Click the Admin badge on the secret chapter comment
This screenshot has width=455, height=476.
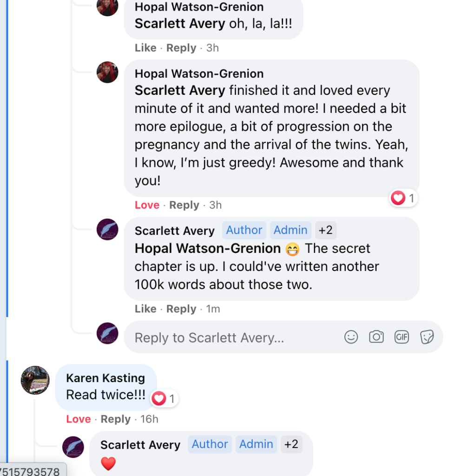pos(290,230)
